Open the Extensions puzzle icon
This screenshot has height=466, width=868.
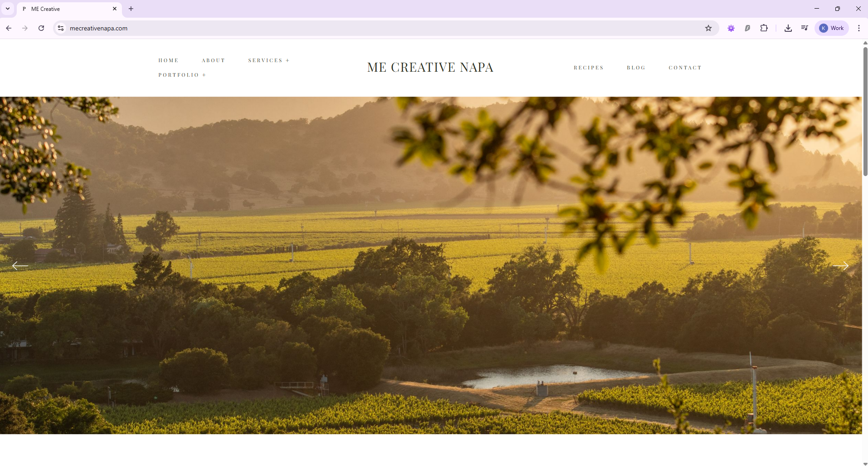click(764, 28)
